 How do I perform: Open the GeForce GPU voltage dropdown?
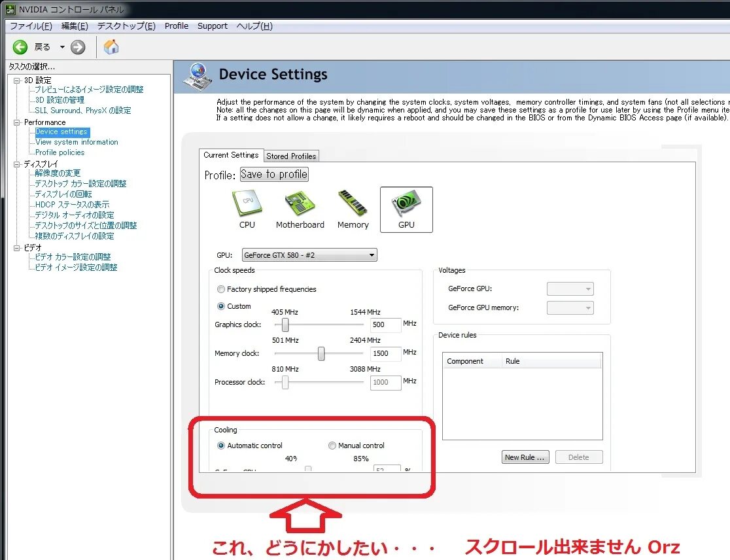[570, 289]
